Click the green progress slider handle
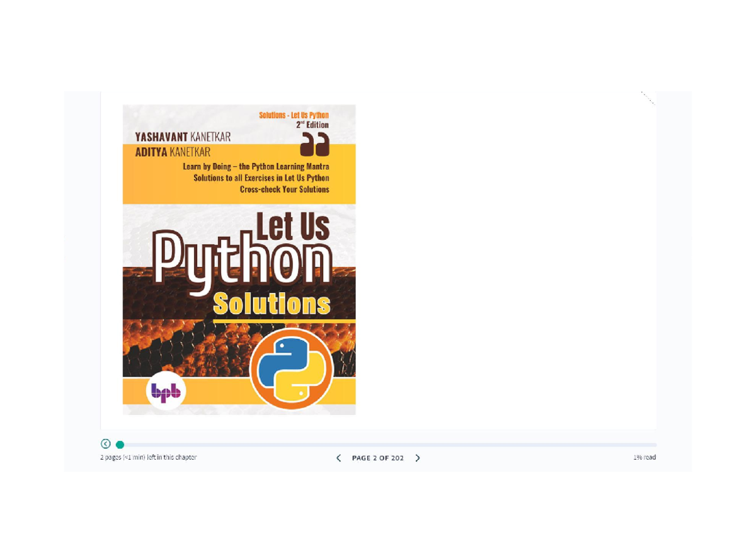The image size is (756, 534). pyautogui.click(x=120, y=445)
